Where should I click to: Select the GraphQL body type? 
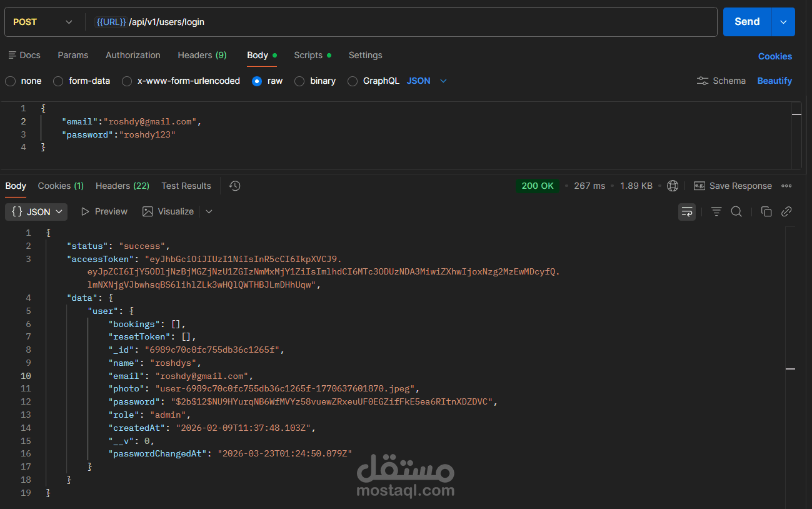click(353, 81)
